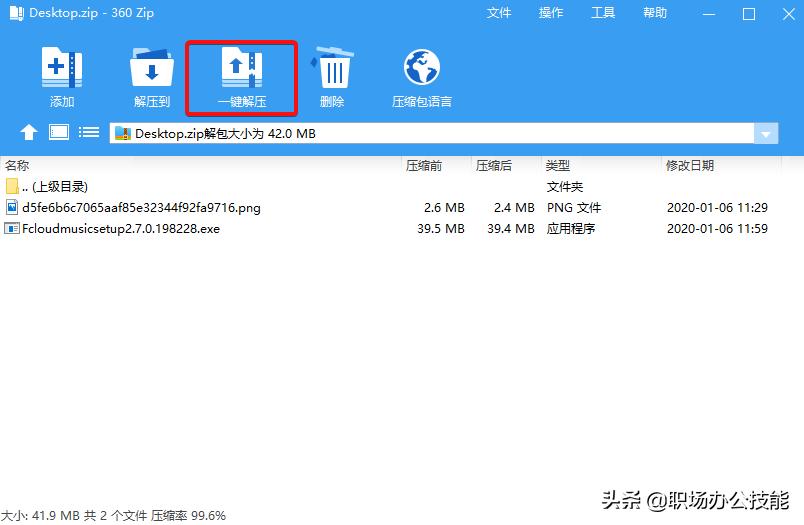Viewport: 804px width, 525px height.
Task: Click the status bar text 压缩率 99.6%
Action: tap(188, 515)
